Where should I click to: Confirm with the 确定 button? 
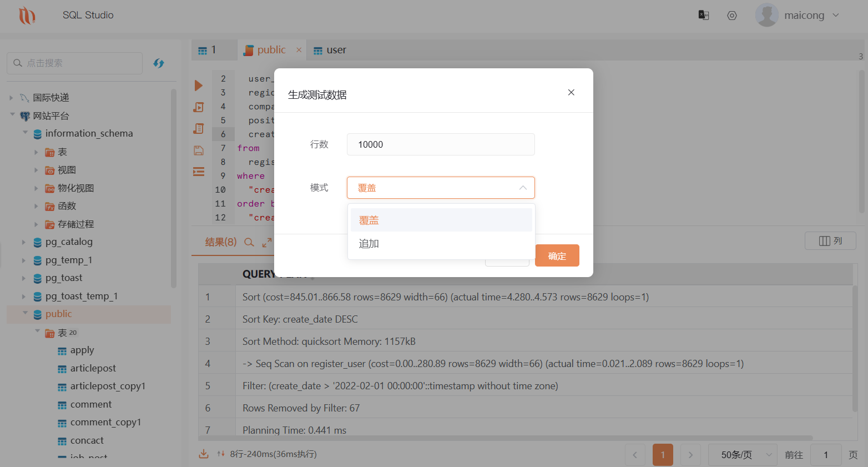tap(557, 255)
